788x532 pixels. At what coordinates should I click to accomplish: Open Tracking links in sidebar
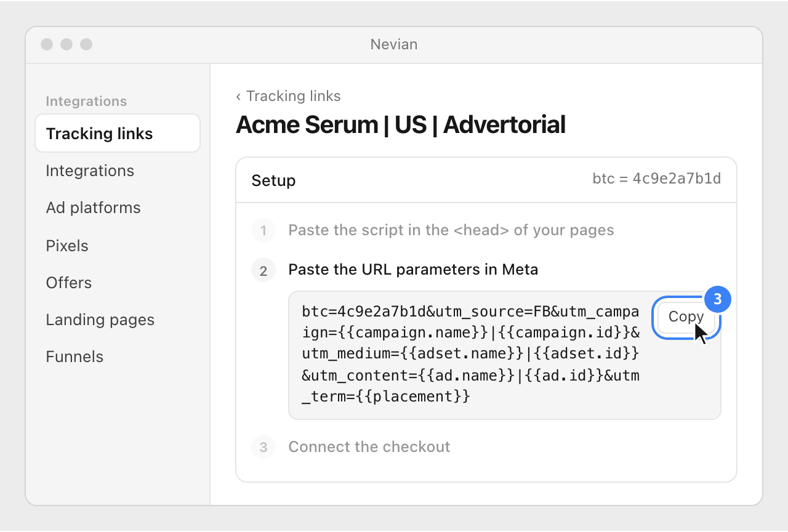118,134
